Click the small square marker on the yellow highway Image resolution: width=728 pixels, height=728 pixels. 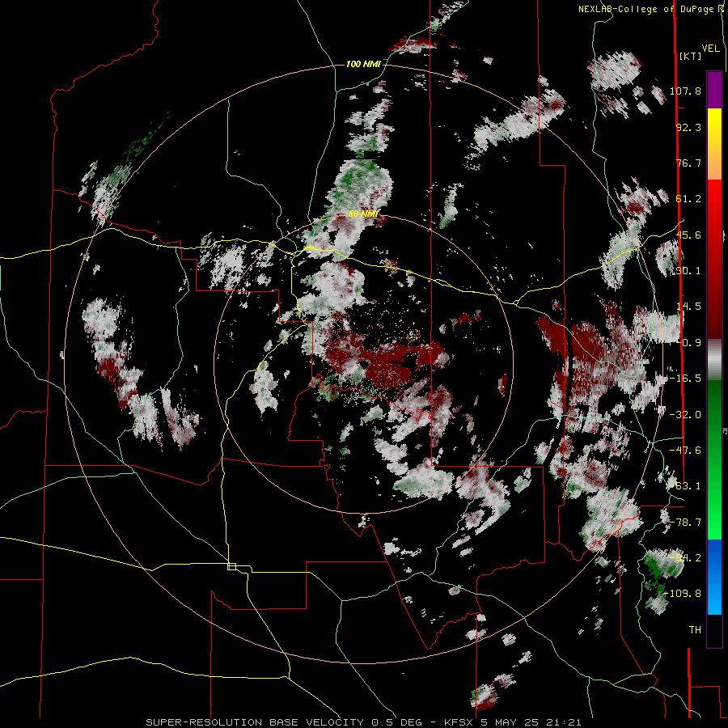(x=231, y=566)
